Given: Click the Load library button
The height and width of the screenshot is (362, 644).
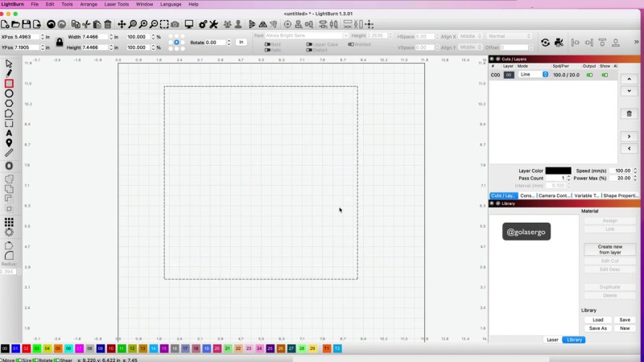Looking at the screenshot, I should [598, 320].
